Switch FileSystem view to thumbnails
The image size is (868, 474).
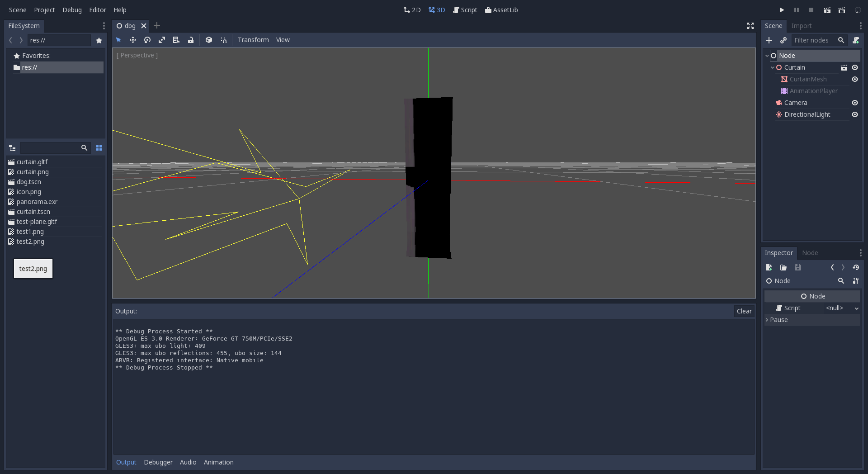click(99, 148)
